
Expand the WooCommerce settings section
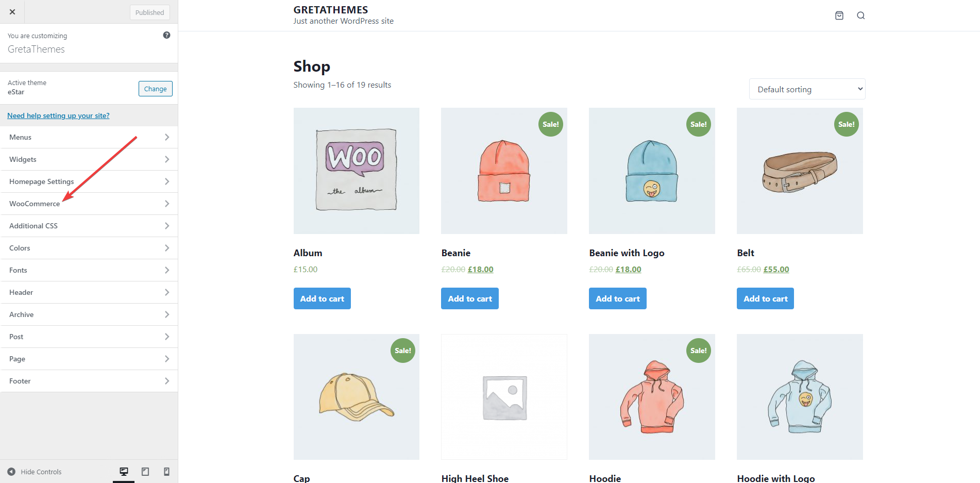coord(89,203)
